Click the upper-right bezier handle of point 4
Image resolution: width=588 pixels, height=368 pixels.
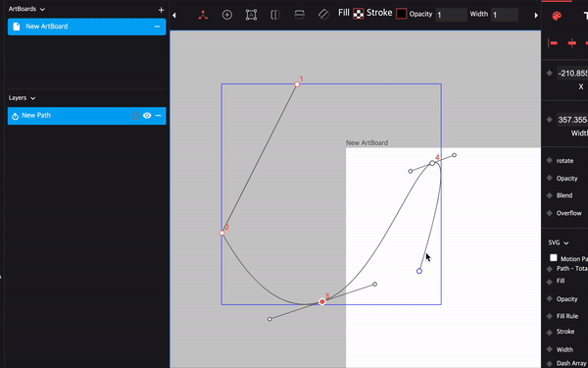click(x=454, y=155)
